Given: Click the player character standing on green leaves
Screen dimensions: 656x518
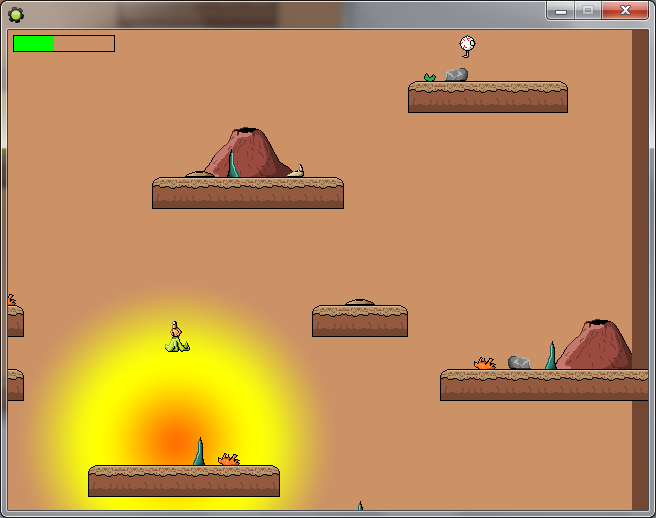Looking at the screenshot, I should 177,337.
